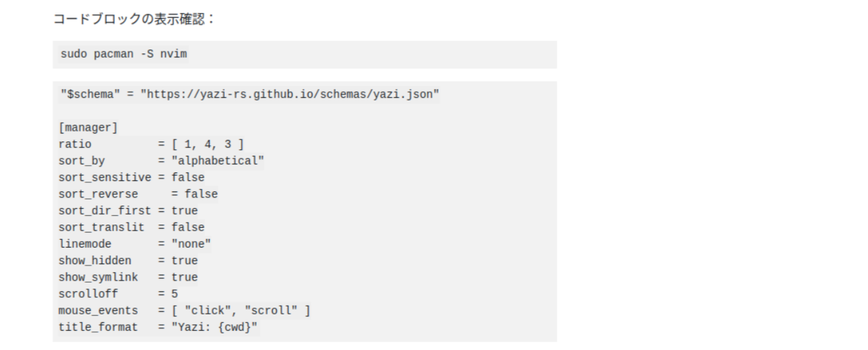
Task: Click the sort_sensitive line
Action: 131,178
